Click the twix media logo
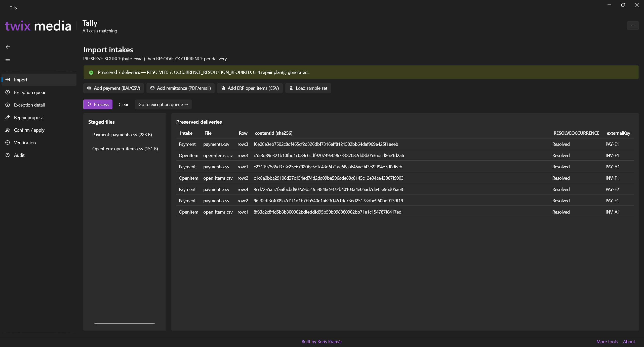Image resolution: width=644 pixels, height=347 pixels. (38, 26)
